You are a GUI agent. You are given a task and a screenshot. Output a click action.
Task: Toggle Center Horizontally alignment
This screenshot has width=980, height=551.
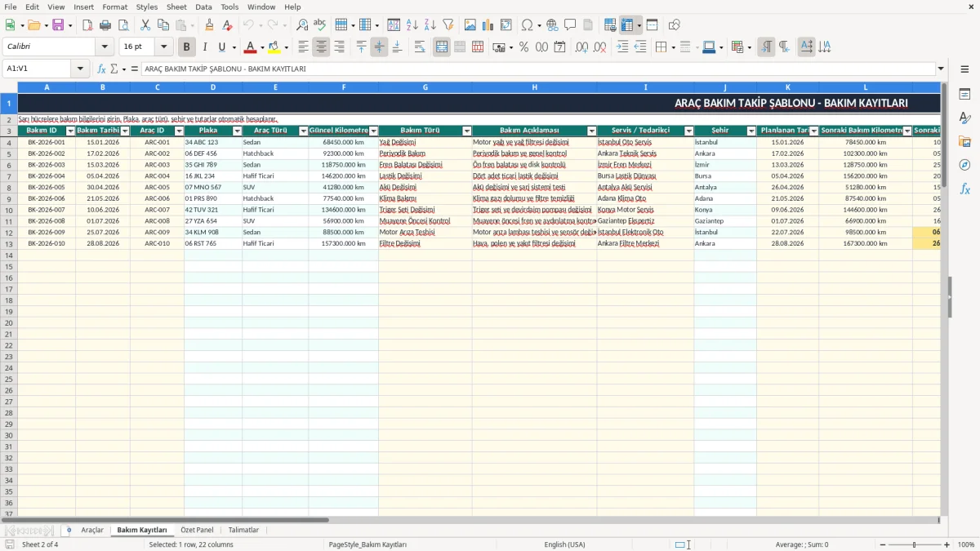[x=322, y=47]
